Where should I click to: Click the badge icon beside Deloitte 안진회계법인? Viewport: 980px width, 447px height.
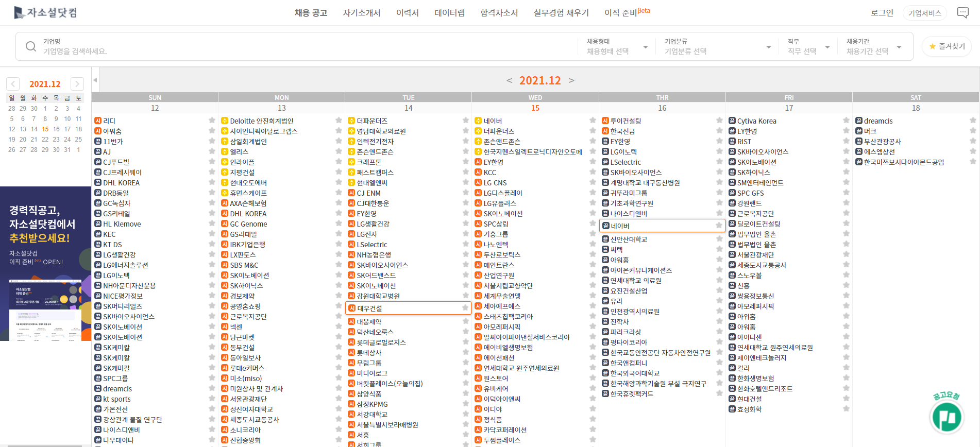point(225,121)
